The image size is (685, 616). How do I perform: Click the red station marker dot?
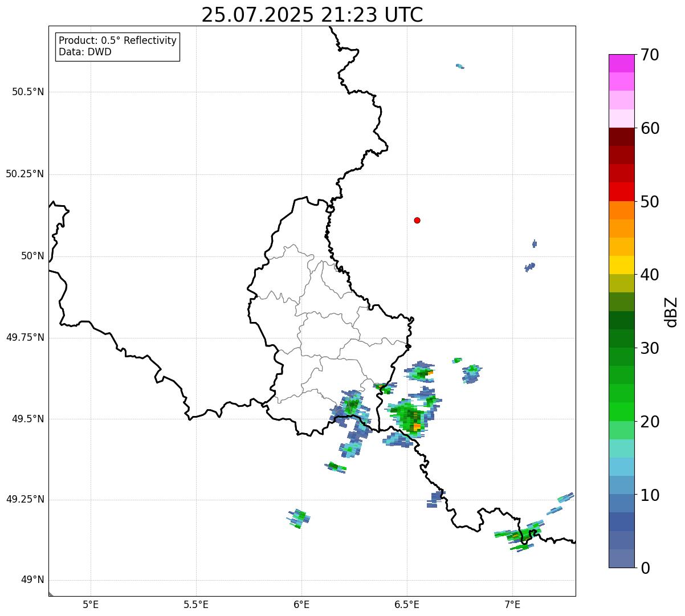417,220
